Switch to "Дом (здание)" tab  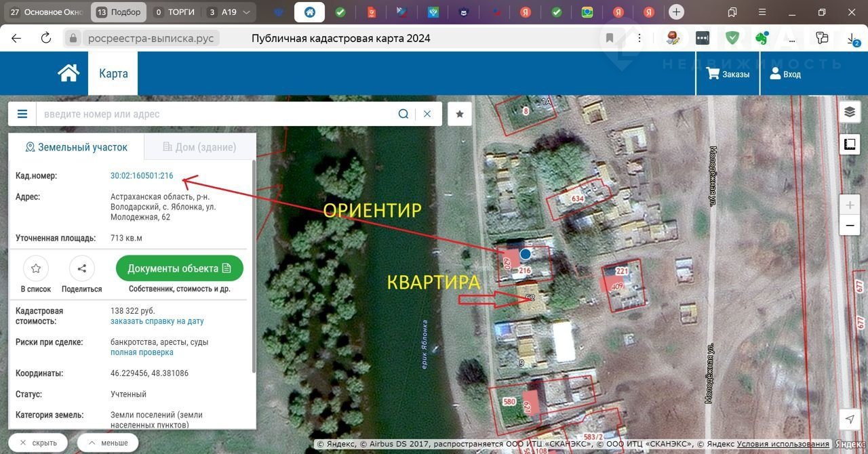click(x=199, y=147)
